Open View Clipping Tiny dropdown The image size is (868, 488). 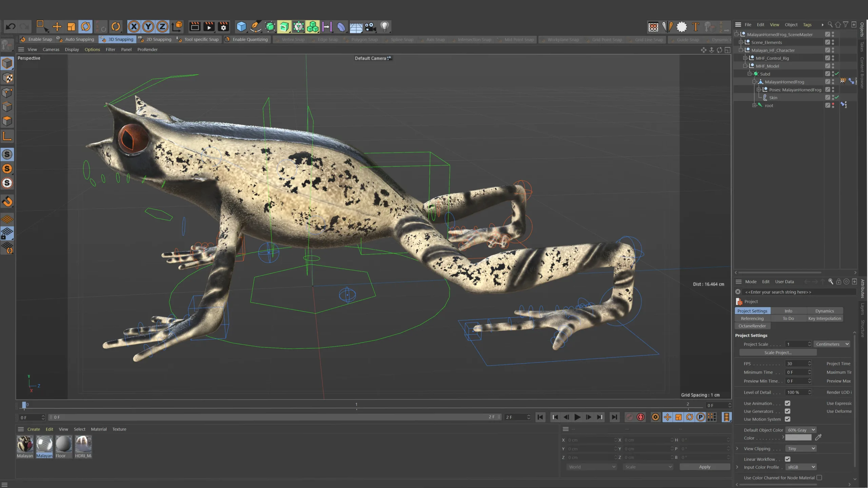click(x=801, y=448)
